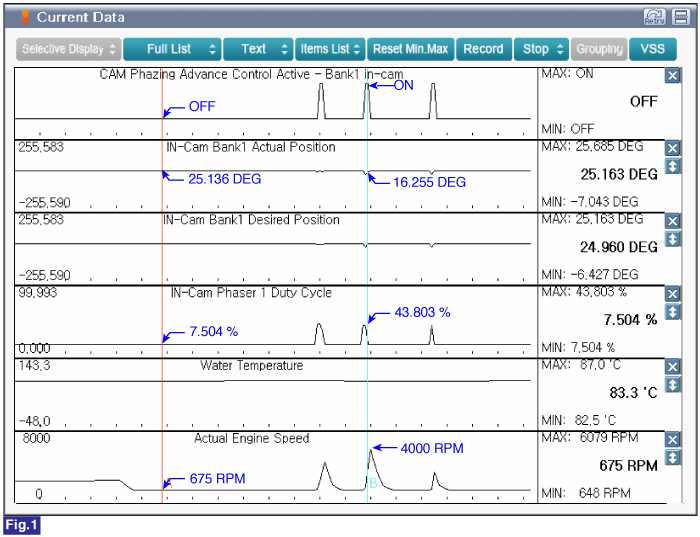Close the Actual Engine Speed graph

click(x=672, y=440)
